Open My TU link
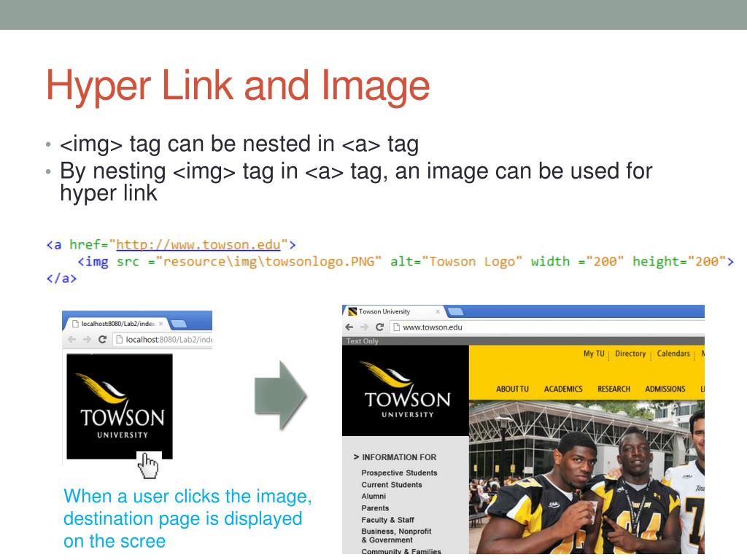 594,354
